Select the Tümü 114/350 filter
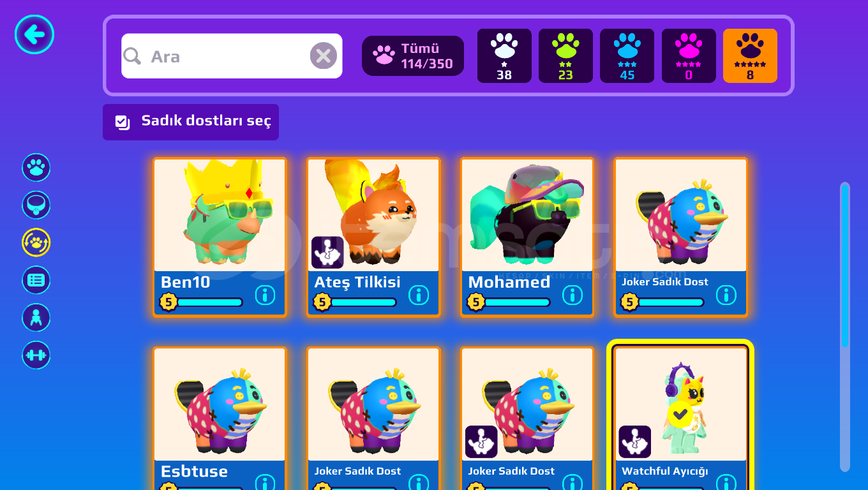This screenshot has width=868, height=490. [x=413, y=56]
